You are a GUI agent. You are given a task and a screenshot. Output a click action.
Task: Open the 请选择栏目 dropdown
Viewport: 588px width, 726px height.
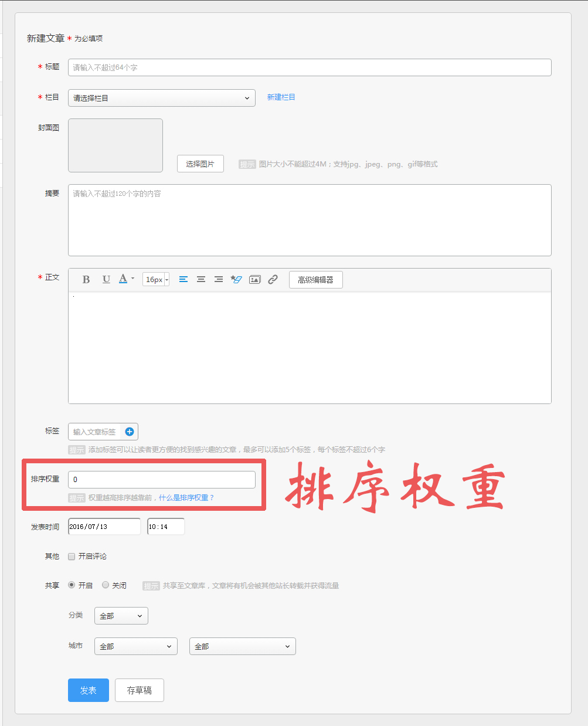(x=162, y=98)
